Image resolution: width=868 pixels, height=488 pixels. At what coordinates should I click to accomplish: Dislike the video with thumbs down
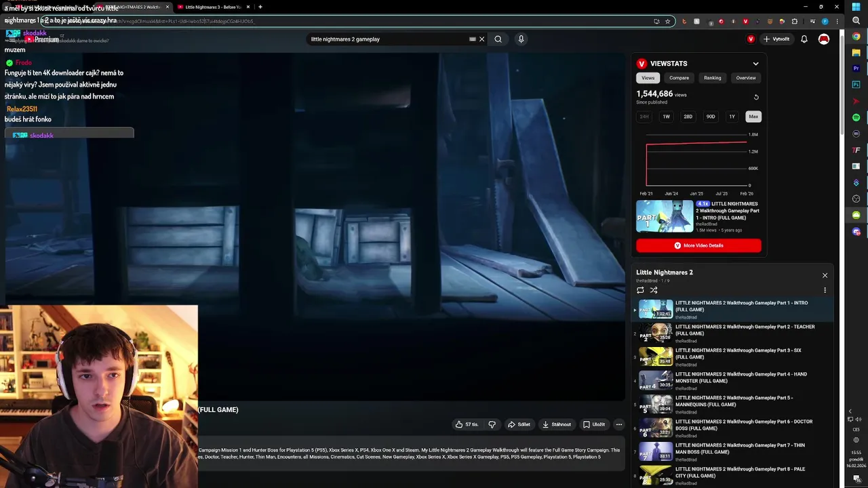pyautogui.click(x=492, y=424)
